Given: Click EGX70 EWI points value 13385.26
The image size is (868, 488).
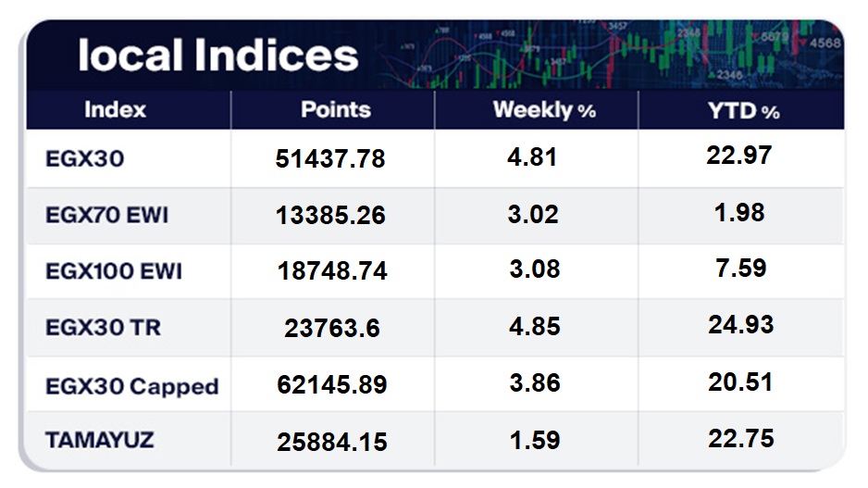Looking at the screenshot, I should click(x=330, y=216).
